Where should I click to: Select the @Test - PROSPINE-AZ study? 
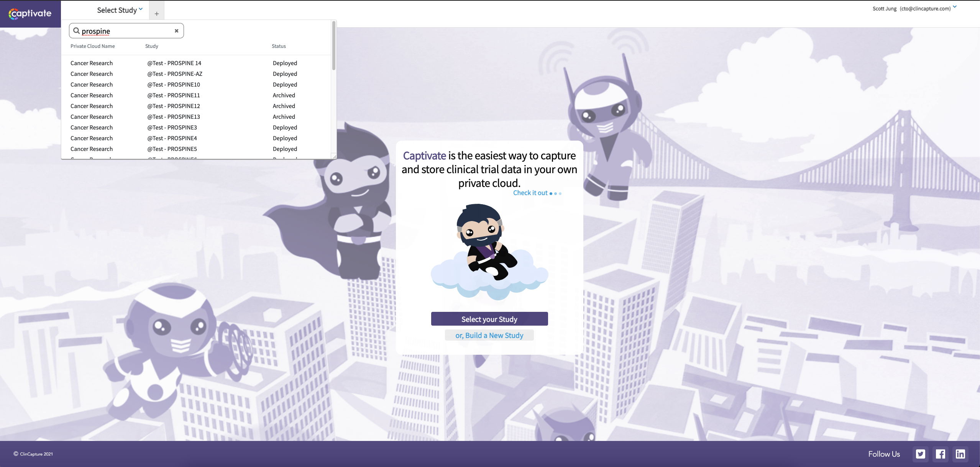click(175, 74)
